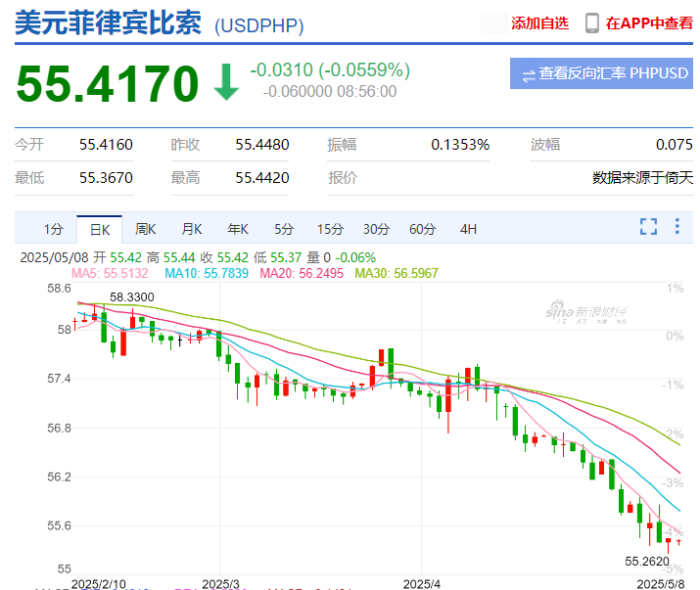Click the 最低 value 55.3670
The width and height of the screenshot is (700, 590).
tap(106, 178)
